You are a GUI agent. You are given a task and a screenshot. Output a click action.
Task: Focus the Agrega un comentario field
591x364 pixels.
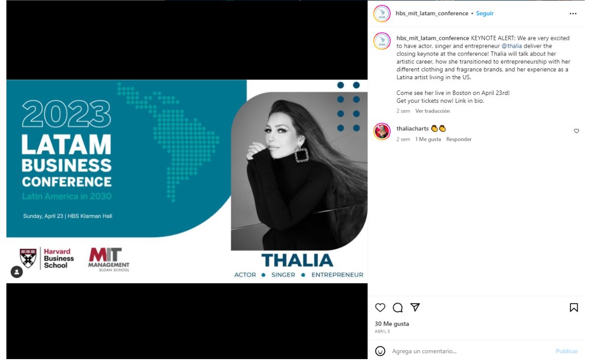point(470,351)
